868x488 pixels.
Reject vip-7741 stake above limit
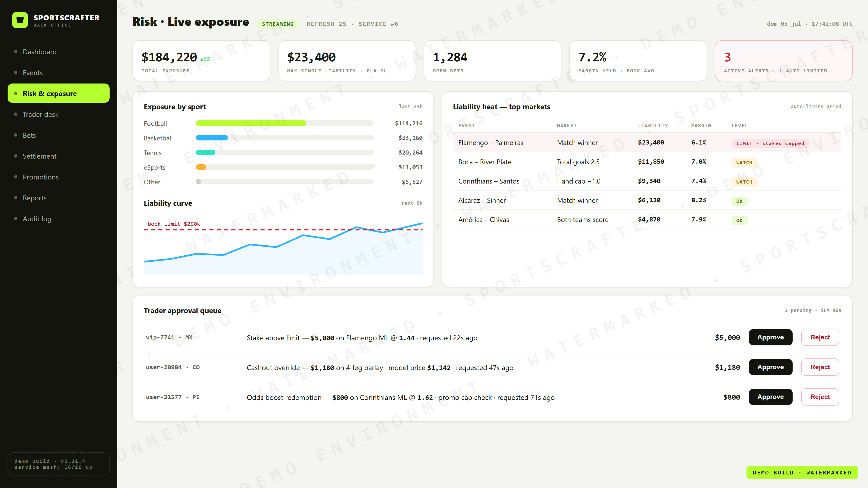(x=820, y=337)
